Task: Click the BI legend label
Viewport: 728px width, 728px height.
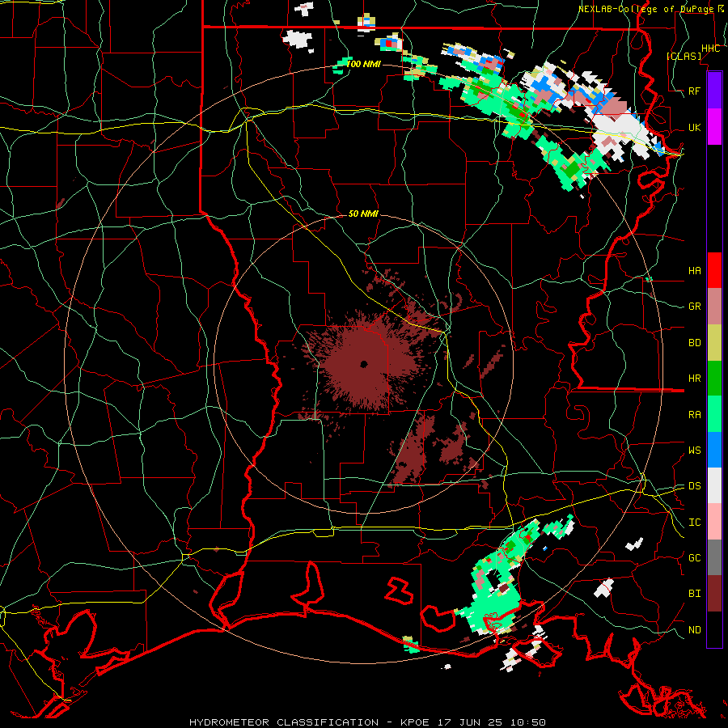Action: click(695, 594)
